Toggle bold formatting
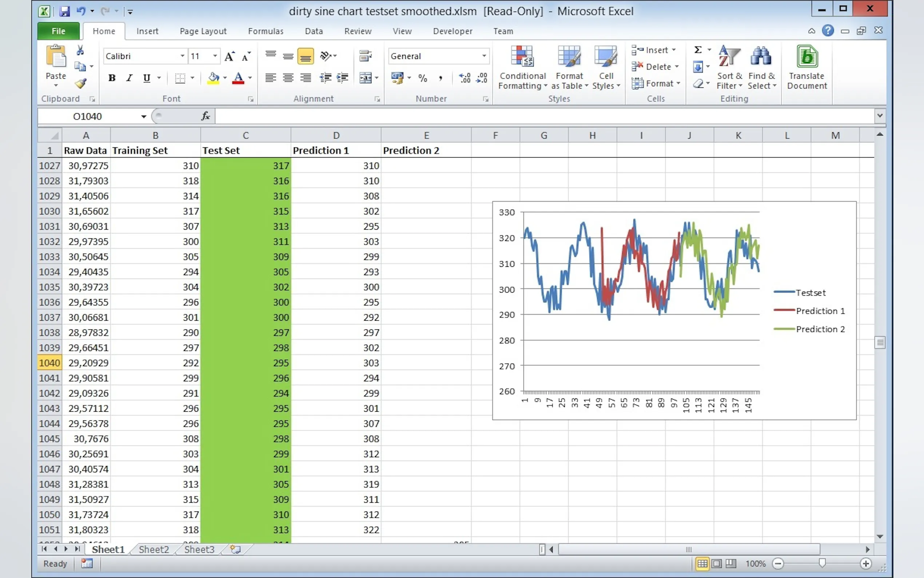The image size is (924, 578). (x=112, y=78)
